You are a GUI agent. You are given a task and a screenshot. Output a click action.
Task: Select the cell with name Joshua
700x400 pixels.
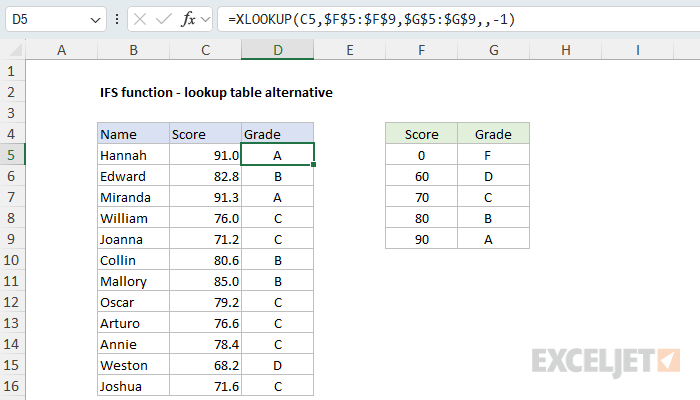click(133, 386)
